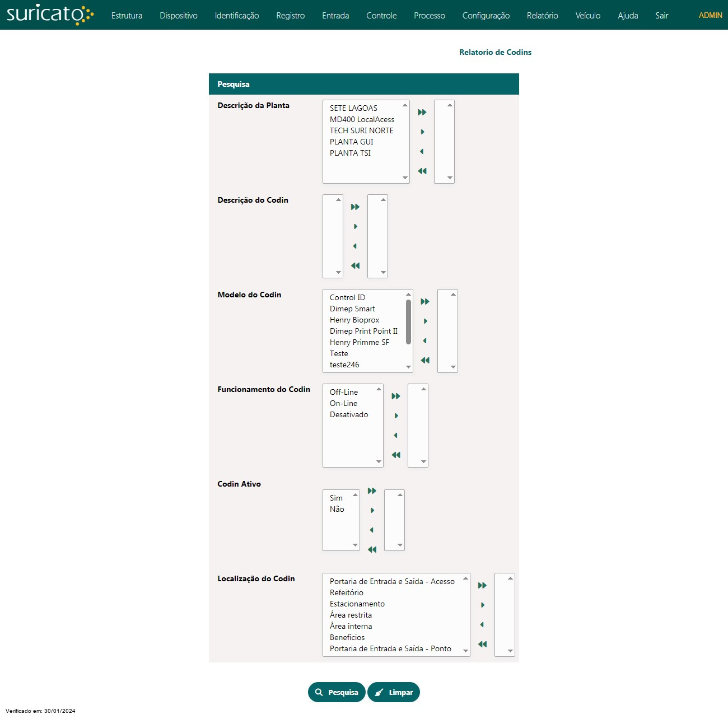Screen dimensions: 728x719
Task: Click the ADMIN user label
Action: tap(710, 15)
